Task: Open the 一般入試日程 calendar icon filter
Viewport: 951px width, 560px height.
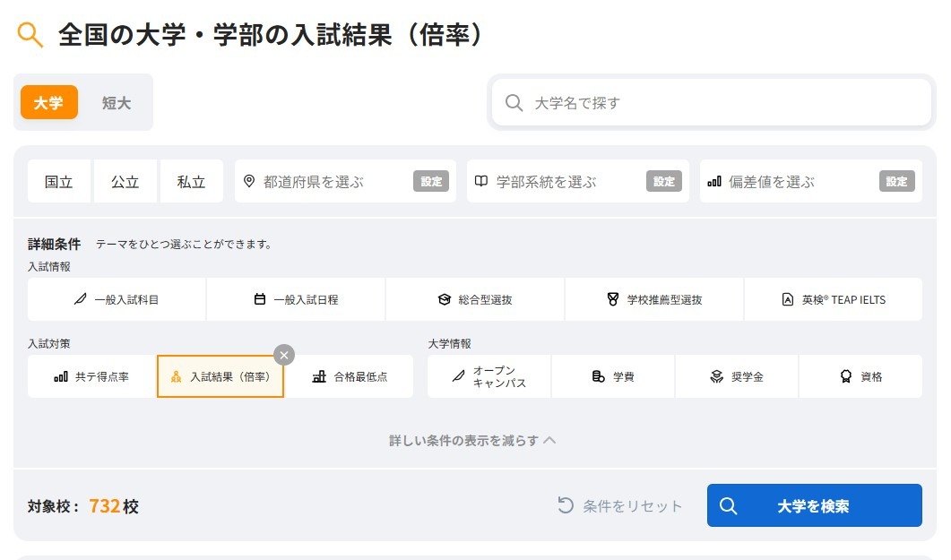Action: [x=294, y=298]
